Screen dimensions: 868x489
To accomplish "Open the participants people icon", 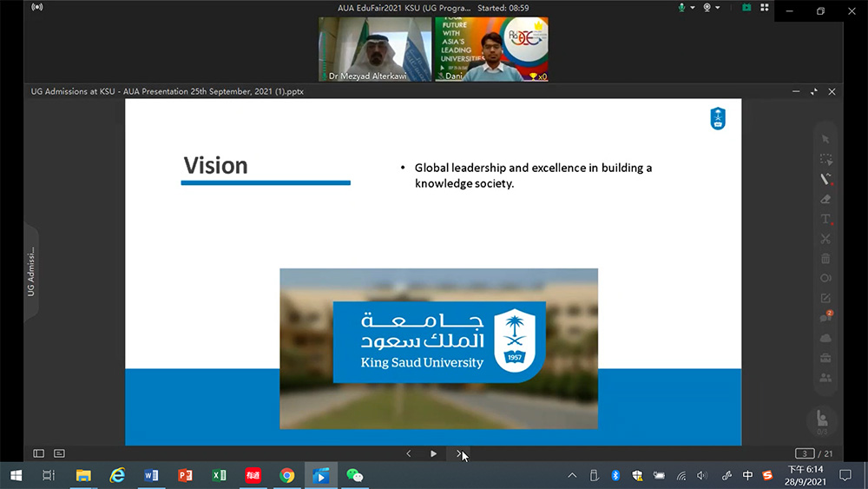I will 825,378.
